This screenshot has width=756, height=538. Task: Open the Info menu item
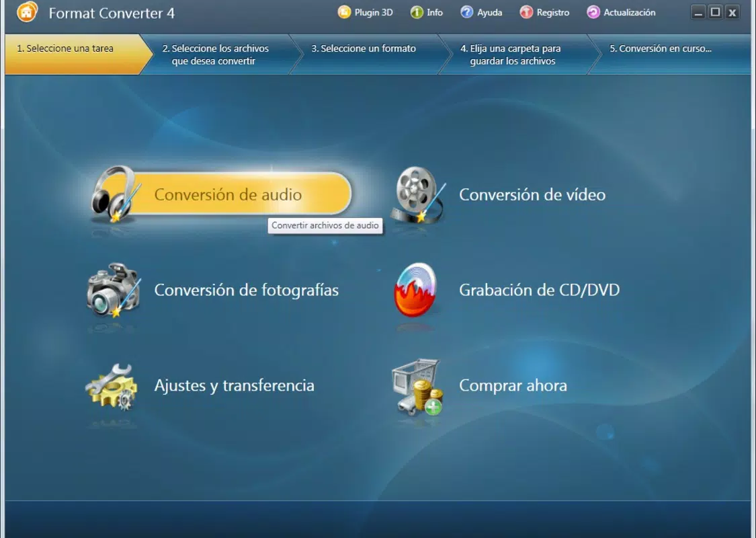tap(427, 13)
